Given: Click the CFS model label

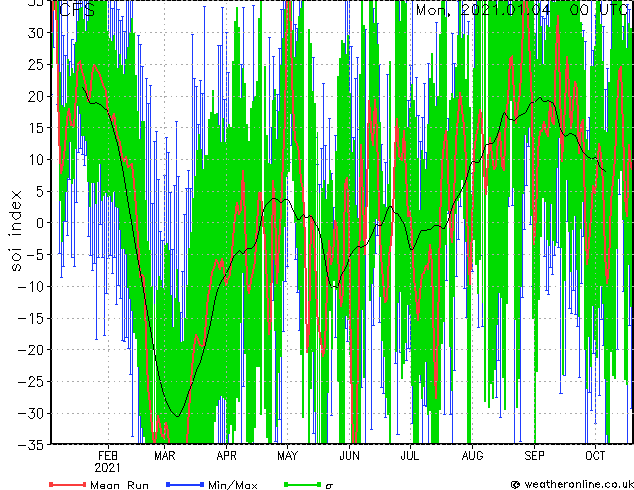Looking at the screenshot, I should [x=77, y=10].
